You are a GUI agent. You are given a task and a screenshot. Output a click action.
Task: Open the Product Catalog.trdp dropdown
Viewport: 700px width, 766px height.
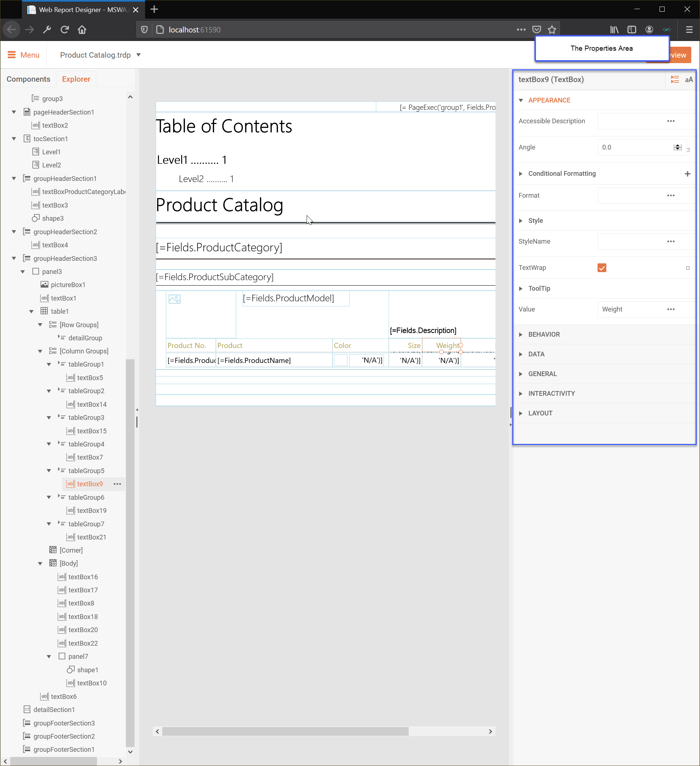coord(138,55)
